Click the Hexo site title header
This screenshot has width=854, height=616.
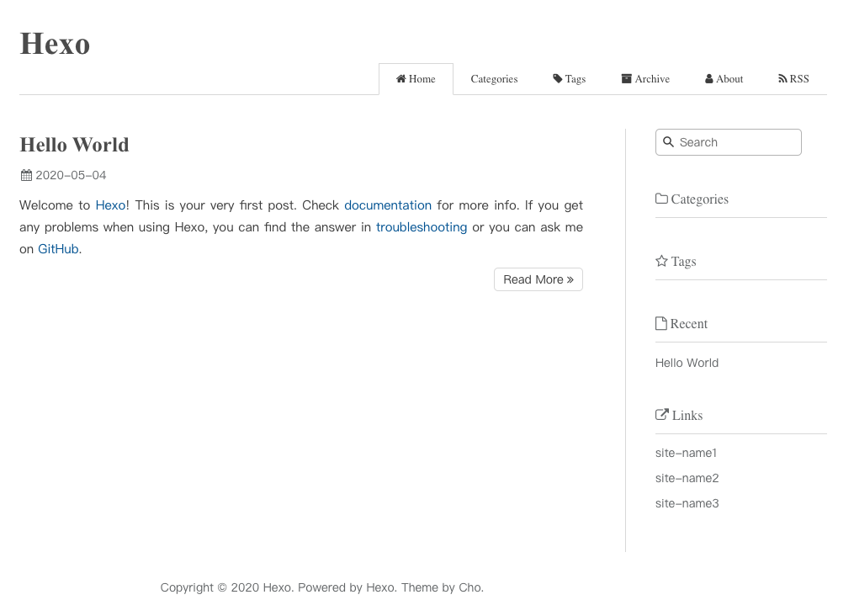55,44
